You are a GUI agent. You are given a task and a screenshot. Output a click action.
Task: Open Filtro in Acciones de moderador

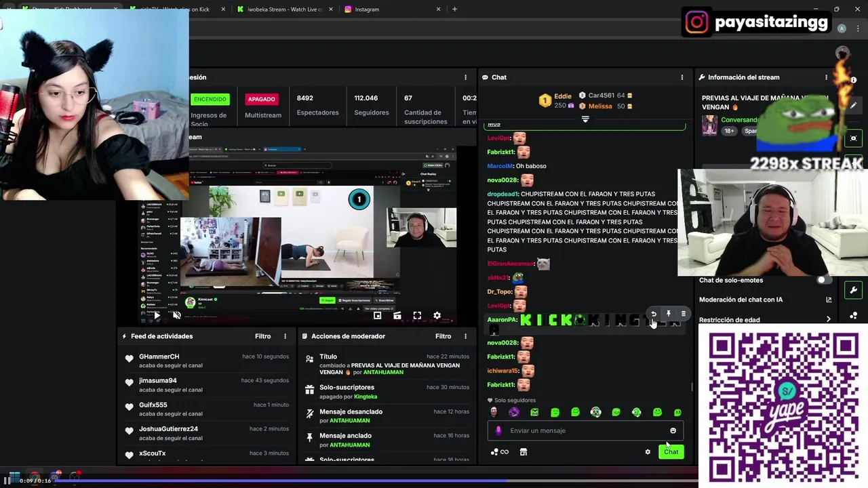(443, 336)
